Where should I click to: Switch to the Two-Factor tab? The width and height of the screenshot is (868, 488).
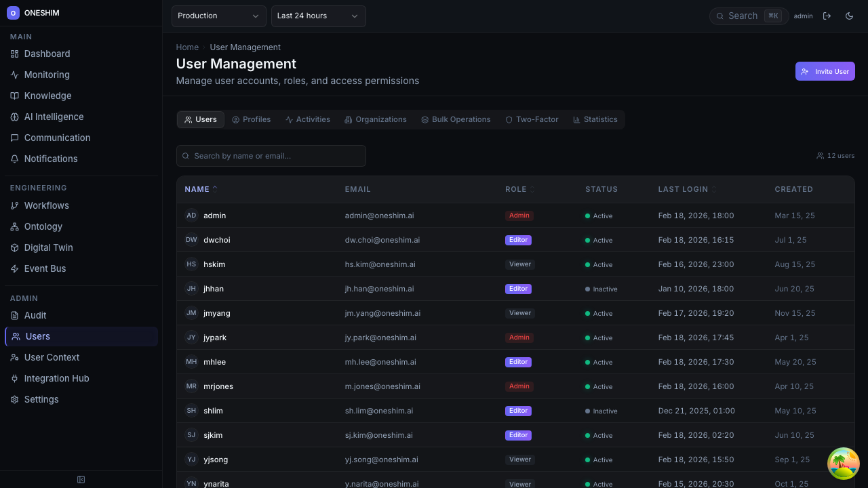tap(532, 120)
